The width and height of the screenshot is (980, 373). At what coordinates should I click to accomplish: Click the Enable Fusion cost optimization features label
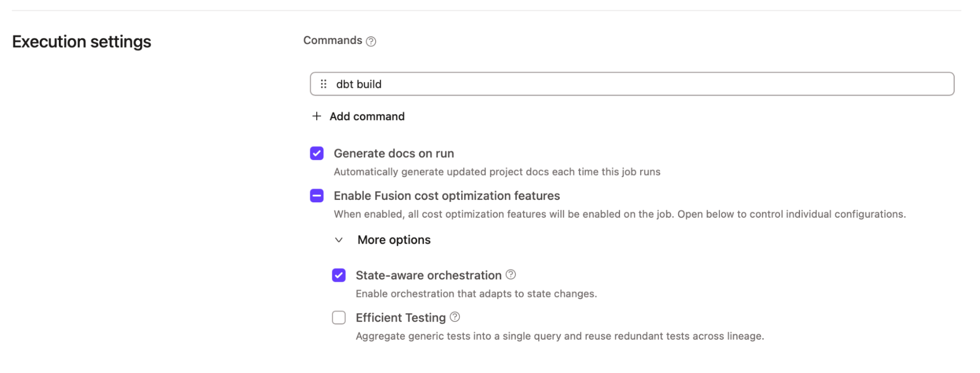[x=447, y=196]
